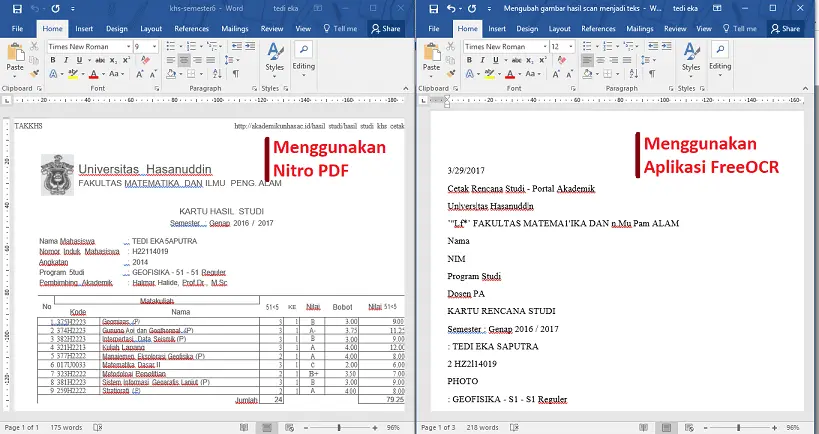819x434 pixels.
Task: Toggle Superscript in khs-semester6 window
Action: click(x=126, y=60)
